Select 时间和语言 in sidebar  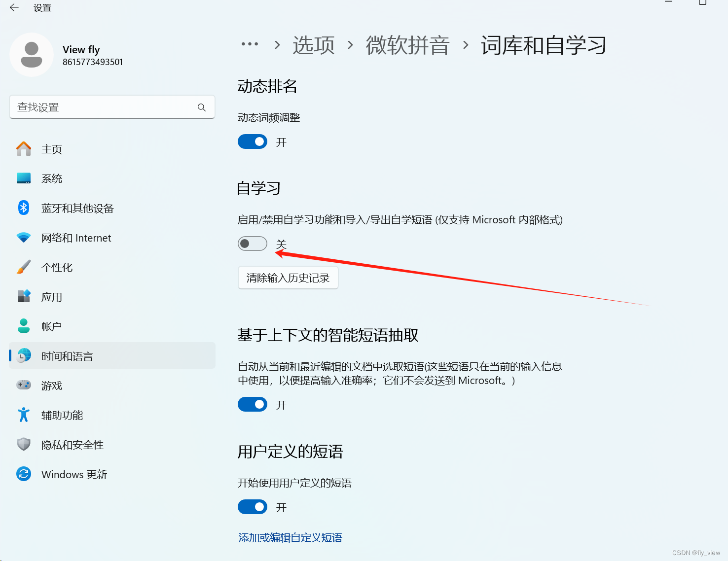click(x=112, y=356)
